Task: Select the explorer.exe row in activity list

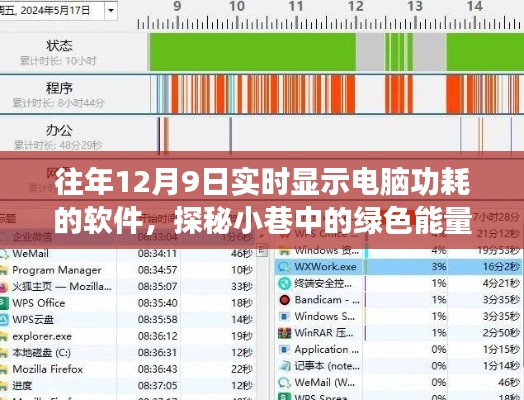Action: coord(127,336)
